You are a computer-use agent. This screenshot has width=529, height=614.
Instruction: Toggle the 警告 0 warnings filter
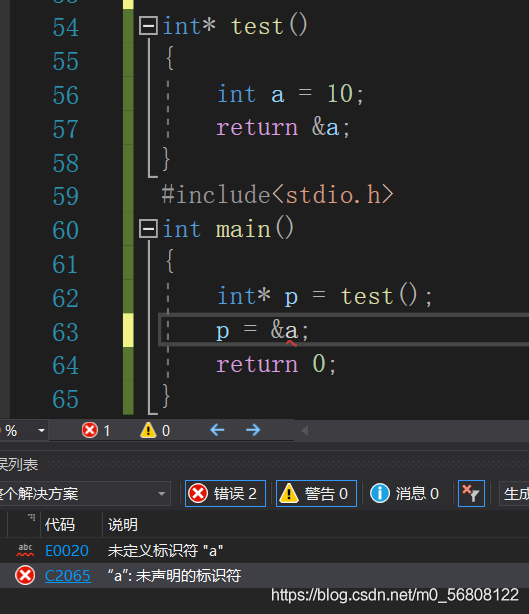[x=316, y=493]
